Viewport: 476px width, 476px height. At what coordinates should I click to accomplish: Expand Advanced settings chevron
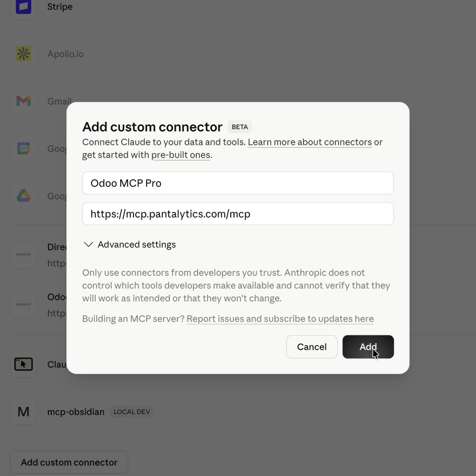pos(88,244)
